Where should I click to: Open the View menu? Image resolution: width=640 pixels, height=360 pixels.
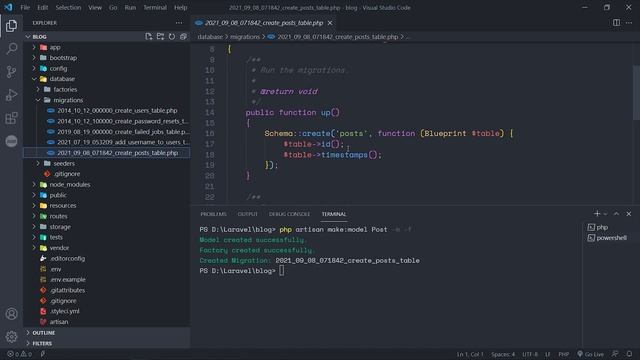pos(95,7)
